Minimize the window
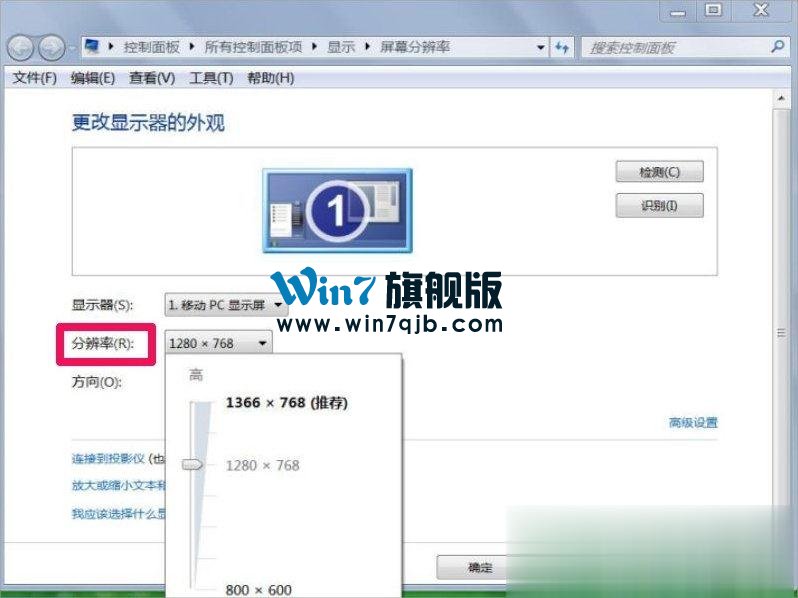The height and width of the screenshot is (598, 798). pyautogui.click(x=677, y=11)
